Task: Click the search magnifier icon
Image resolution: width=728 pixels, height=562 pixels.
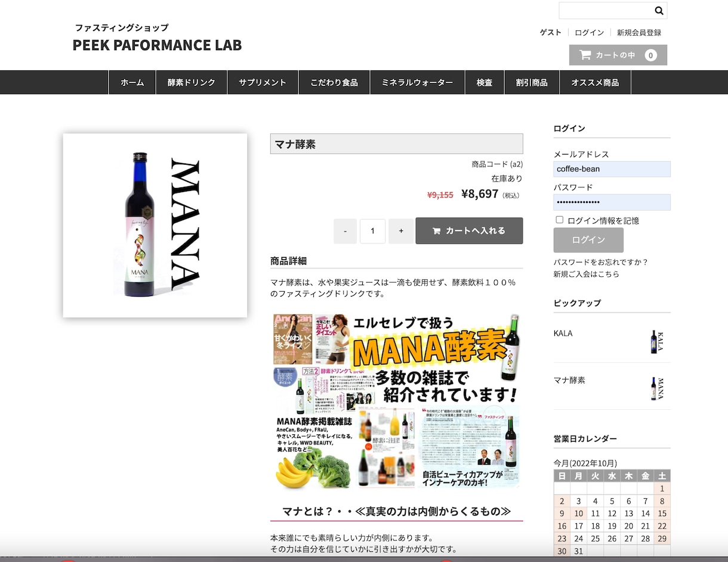Action: coord(659,11)
